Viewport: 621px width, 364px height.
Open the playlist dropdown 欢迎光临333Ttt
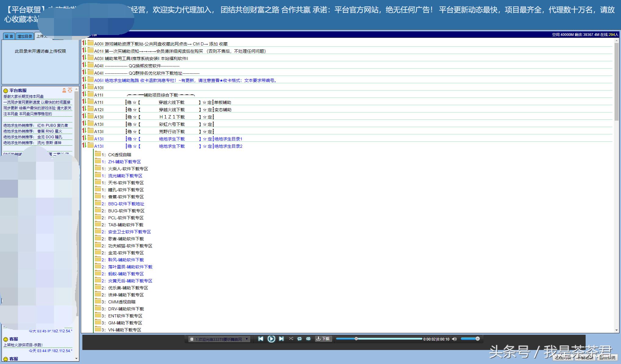coord(219,339)
